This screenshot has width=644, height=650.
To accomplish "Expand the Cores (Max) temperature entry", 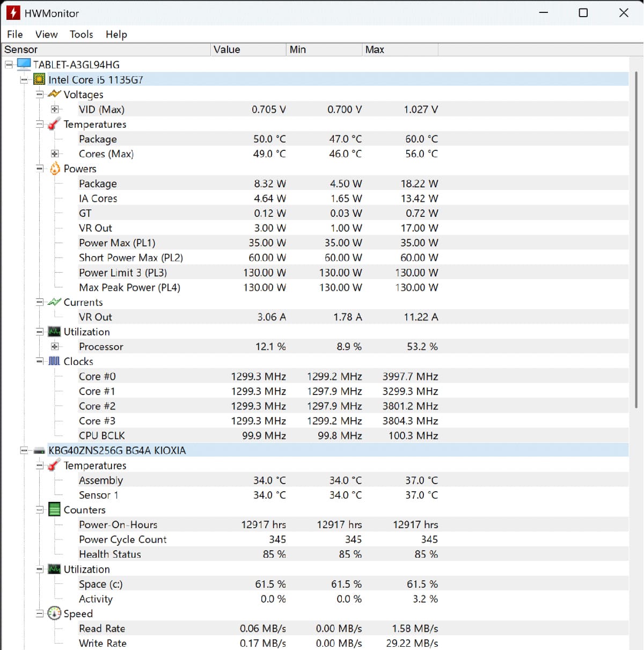I will point(55,154).
